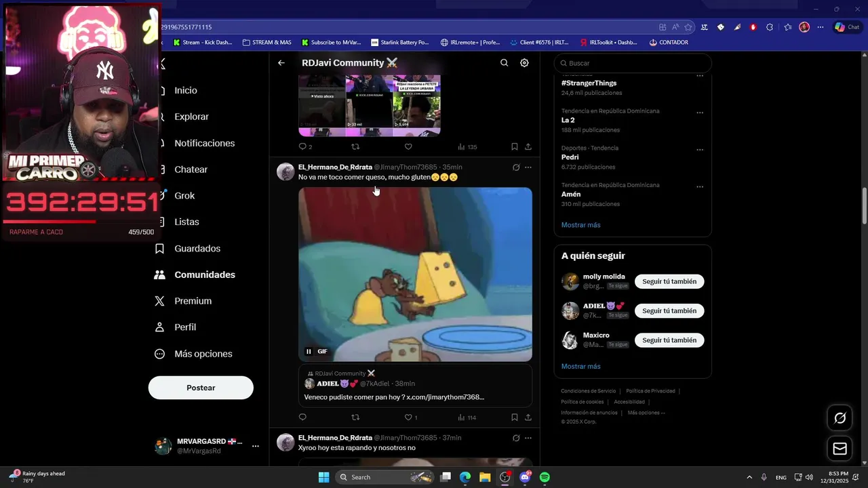
Task: Repost the queso gluten post
Action: click(355, 418)
